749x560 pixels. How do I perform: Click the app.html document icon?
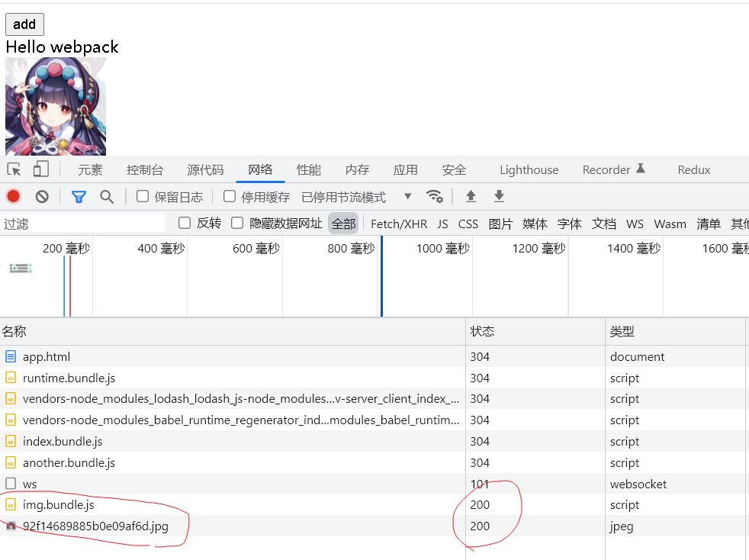pos(11,356)
